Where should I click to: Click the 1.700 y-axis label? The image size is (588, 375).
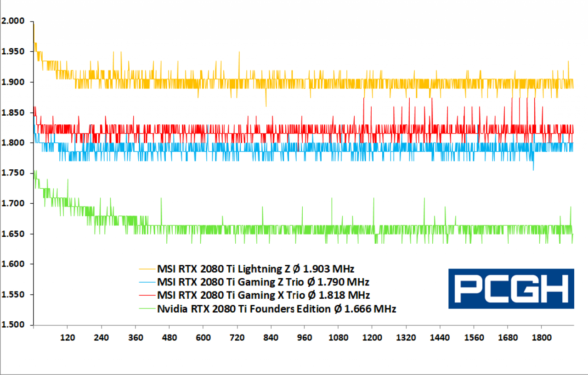(x=12, y=203)
